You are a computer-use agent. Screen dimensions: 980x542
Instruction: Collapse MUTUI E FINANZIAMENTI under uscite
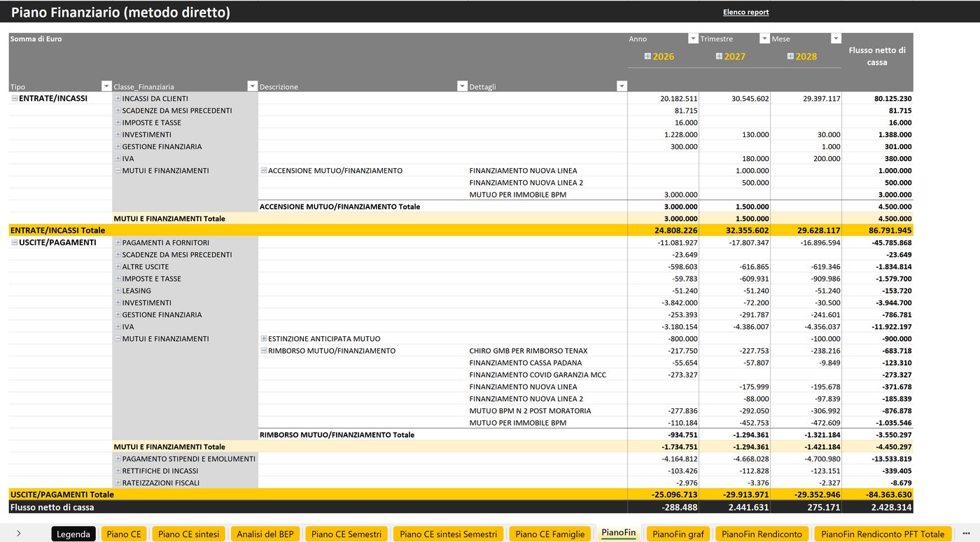[x=118, y=338]
